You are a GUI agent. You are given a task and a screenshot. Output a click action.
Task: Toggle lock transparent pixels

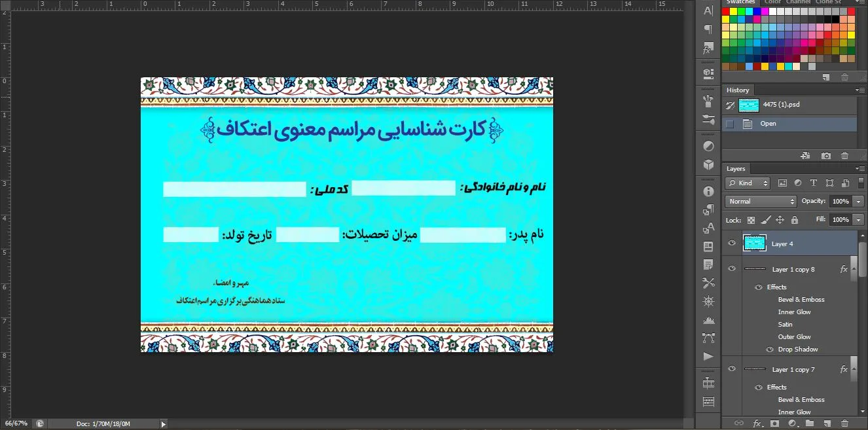(x=751, y=220)
